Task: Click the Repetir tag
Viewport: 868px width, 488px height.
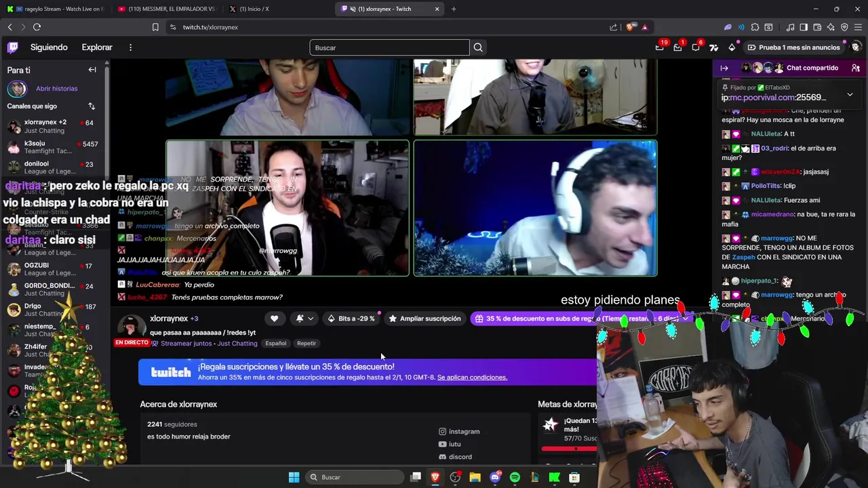Action: [307, 344]
